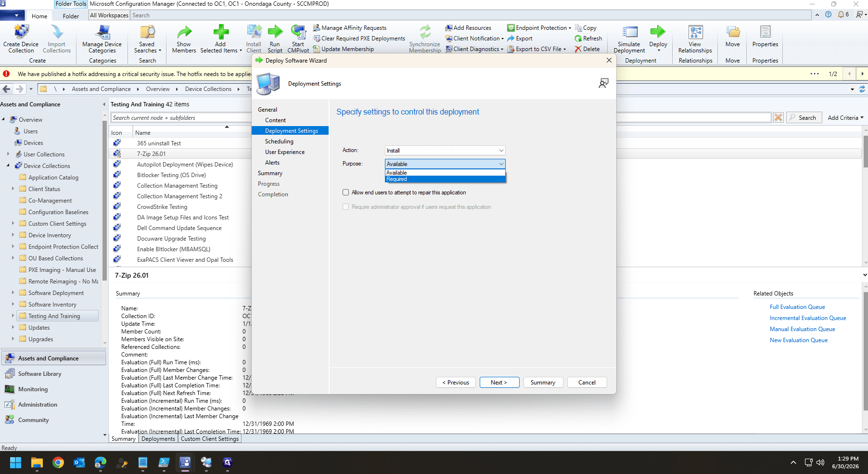Click the Move ribbon icon
Viewport: 868px width, 474px height.
tap(733, 37)
